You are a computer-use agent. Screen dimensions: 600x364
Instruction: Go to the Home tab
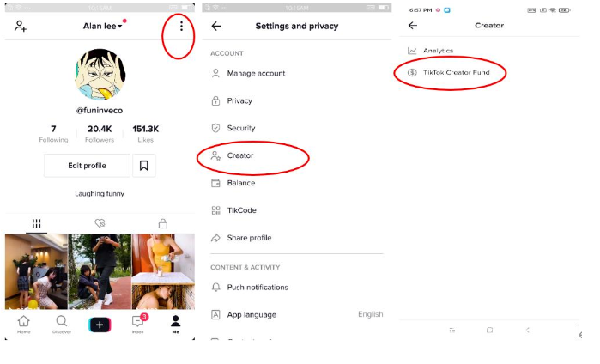(23, 325)
